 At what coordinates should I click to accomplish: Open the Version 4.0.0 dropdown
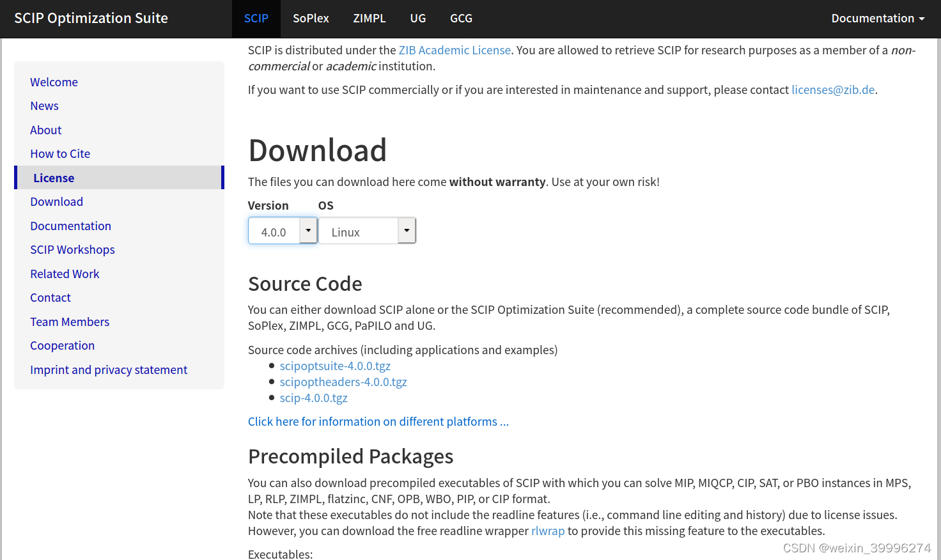pos(283,231)
